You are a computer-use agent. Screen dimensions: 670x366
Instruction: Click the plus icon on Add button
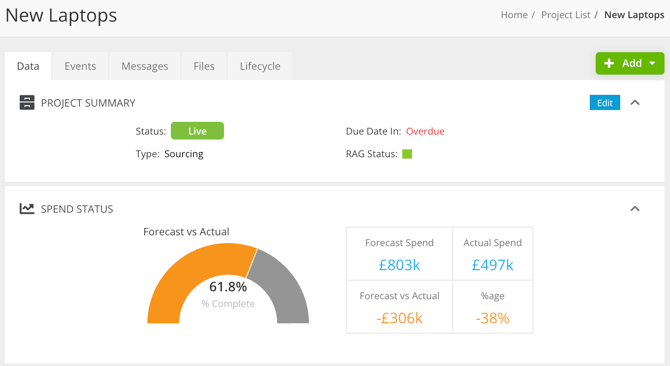tap(609, 63)
